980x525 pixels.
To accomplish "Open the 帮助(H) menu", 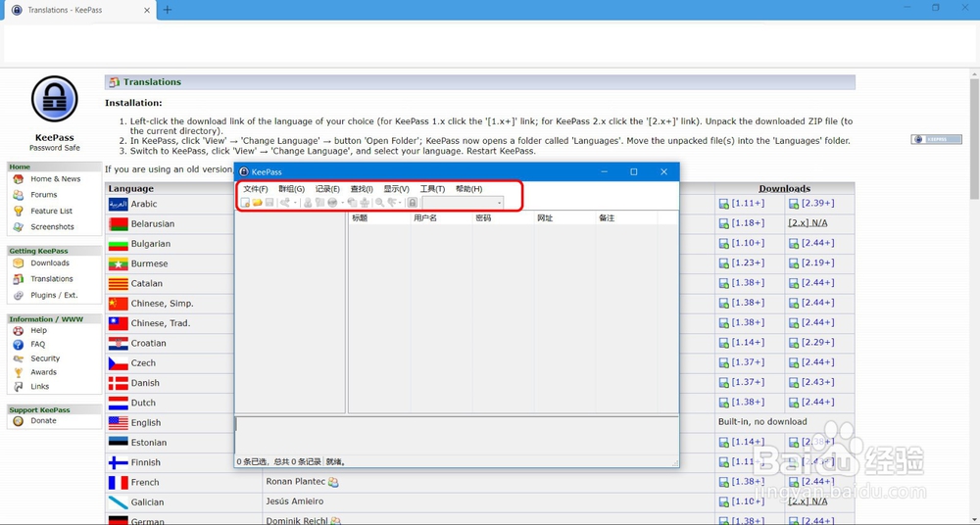I will coord(469,189).
